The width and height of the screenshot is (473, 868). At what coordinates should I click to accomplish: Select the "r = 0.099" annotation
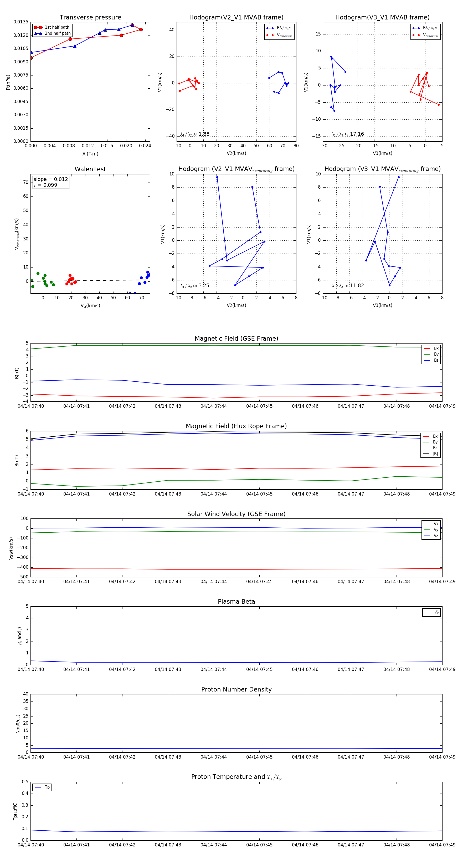(45, 185)
